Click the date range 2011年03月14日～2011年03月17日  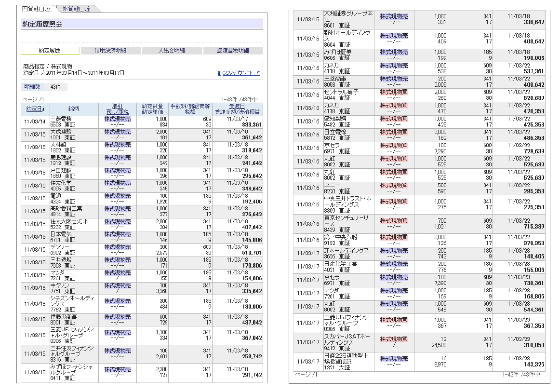[x=85, y=73]
